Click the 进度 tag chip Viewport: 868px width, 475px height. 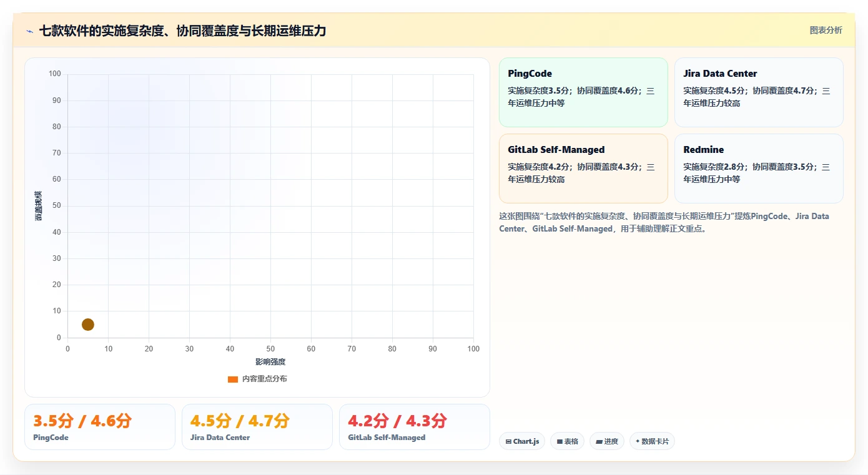pos(607,441)
